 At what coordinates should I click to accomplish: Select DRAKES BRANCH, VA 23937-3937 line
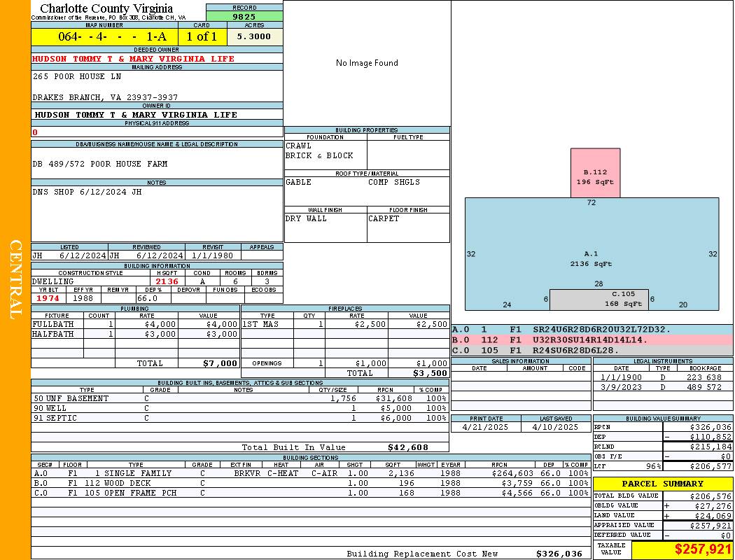[x=105, y=97]
